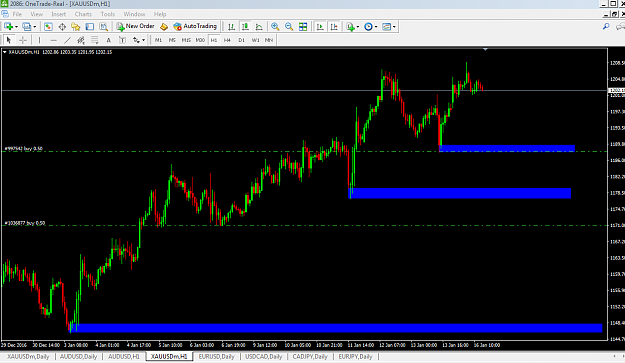Open the Periods clock icon

(368, 27)
